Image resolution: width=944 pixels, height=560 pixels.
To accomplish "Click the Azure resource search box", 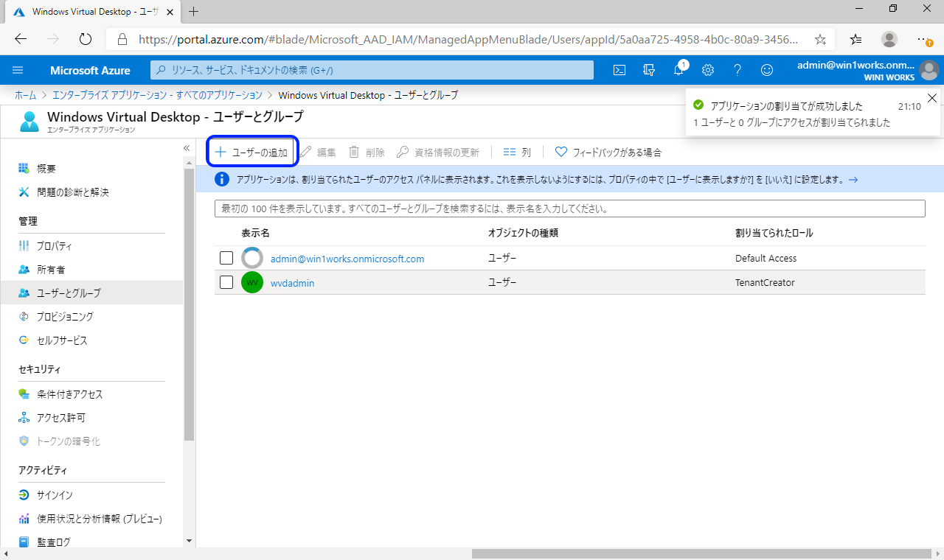I will [x=372, y=70].
